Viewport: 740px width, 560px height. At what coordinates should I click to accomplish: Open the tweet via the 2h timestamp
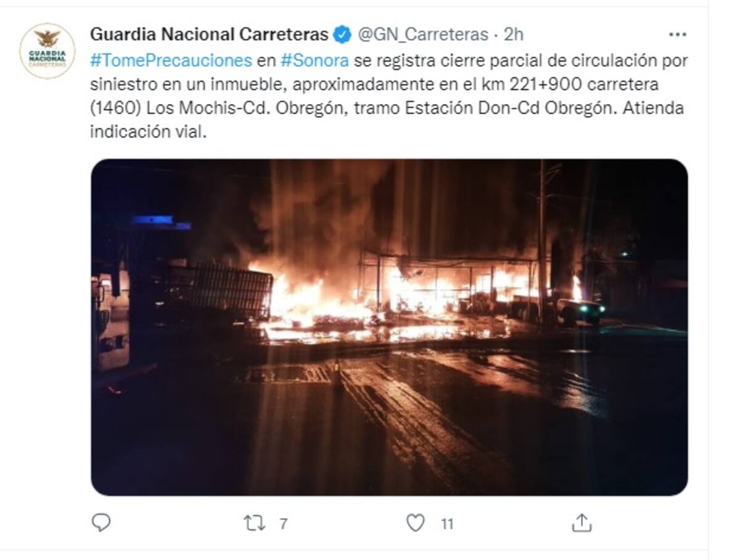tap(514, 35)
